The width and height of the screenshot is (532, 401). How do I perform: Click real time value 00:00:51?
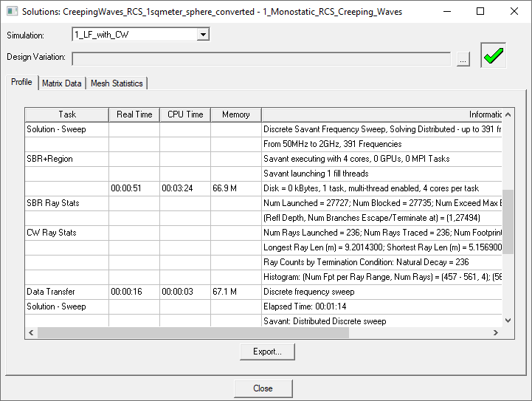pos(134,188)
